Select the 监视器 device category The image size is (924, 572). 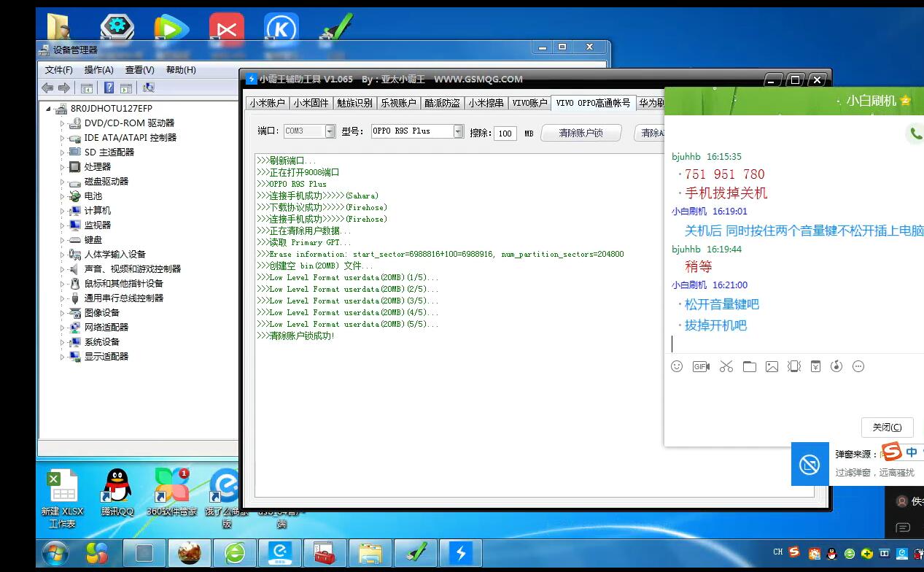[98, 225]
